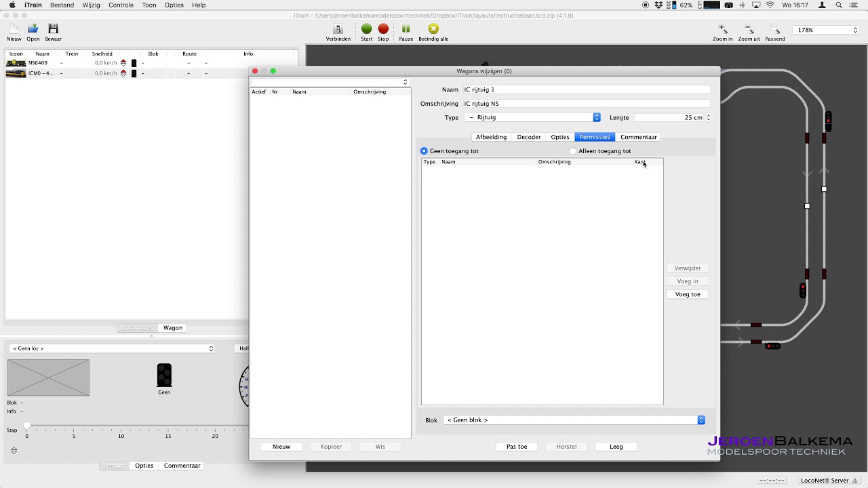868x488 pixels.
Task: Click the Nieuw button in wagon dialog
Action: [x=281, y=447]
